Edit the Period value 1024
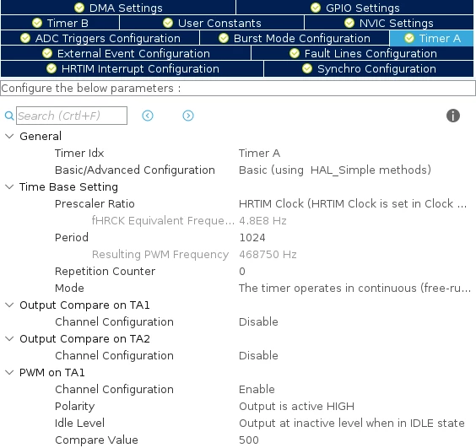The width and height of the screenshot is (476, 448). click(x=252, y=238)
